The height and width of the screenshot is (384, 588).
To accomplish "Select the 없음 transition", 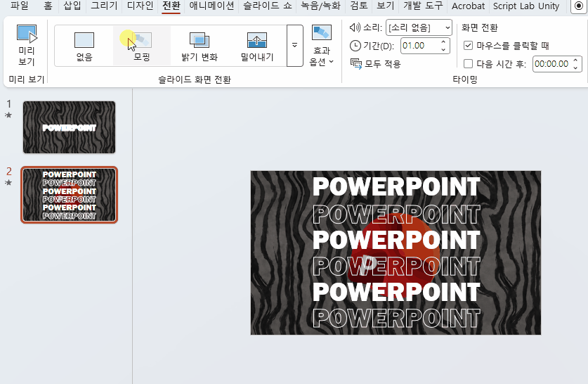I will [84, 46].
